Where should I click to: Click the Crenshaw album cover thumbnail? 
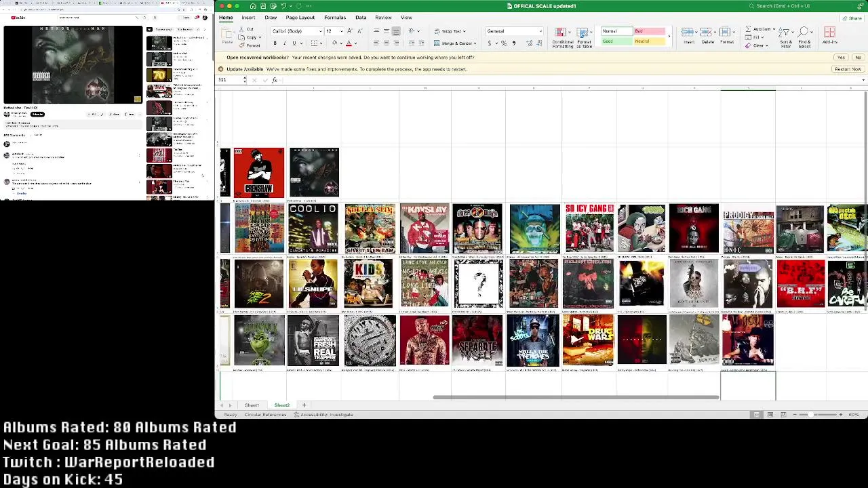pos(259,172)
